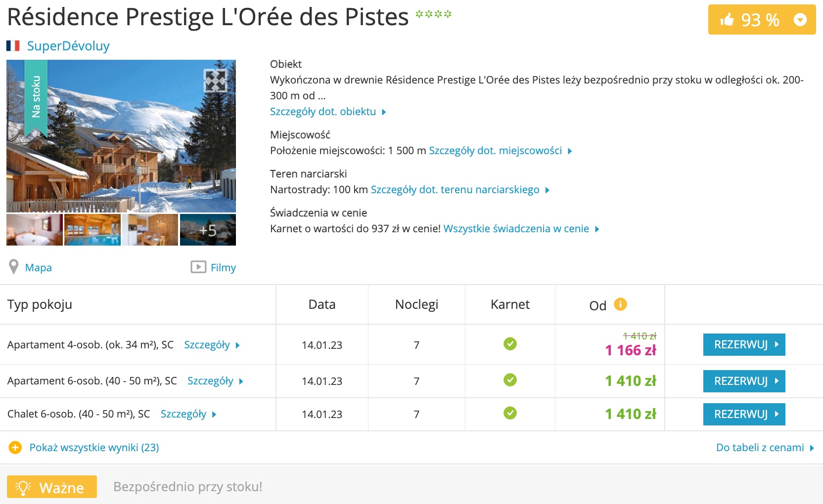Click the thumbs-up rating icon

[x=727, y=20]
